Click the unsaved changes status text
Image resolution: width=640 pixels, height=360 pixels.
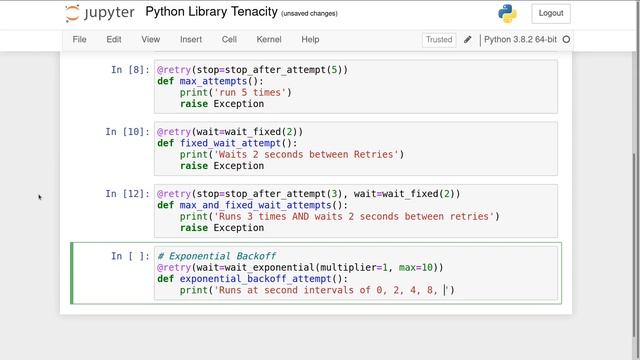pyautogui.click(x=309, y=13)
